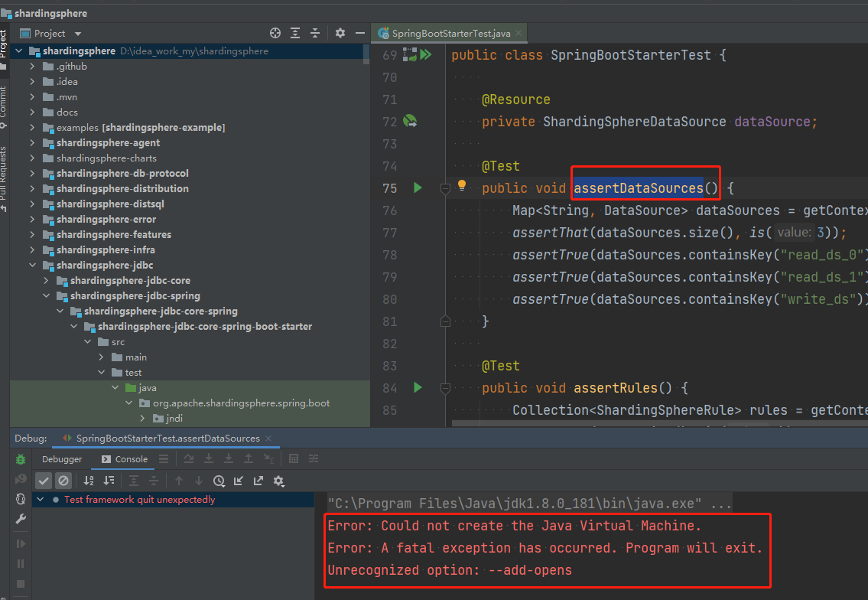Click Next Failed Test down arrow
The width and height of the screenshot is (868, 600).
coord(199,481)
